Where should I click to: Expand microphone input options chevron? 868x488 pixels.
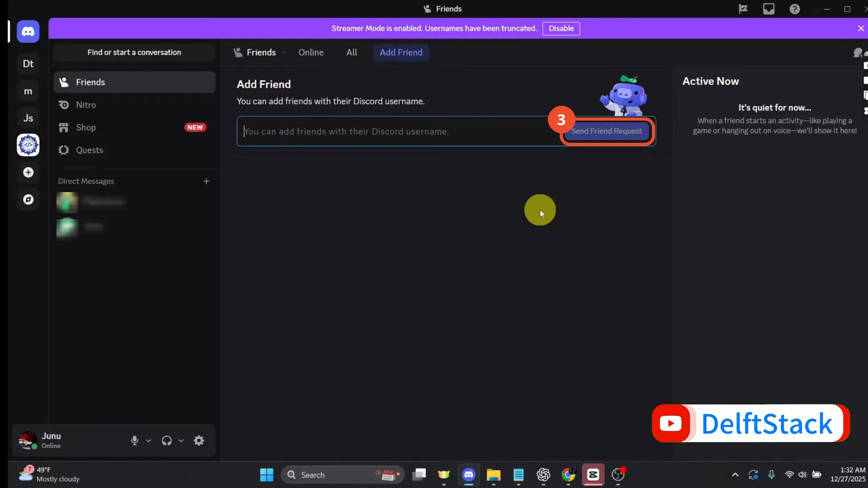pyautogui.click(x=148, y=441)
